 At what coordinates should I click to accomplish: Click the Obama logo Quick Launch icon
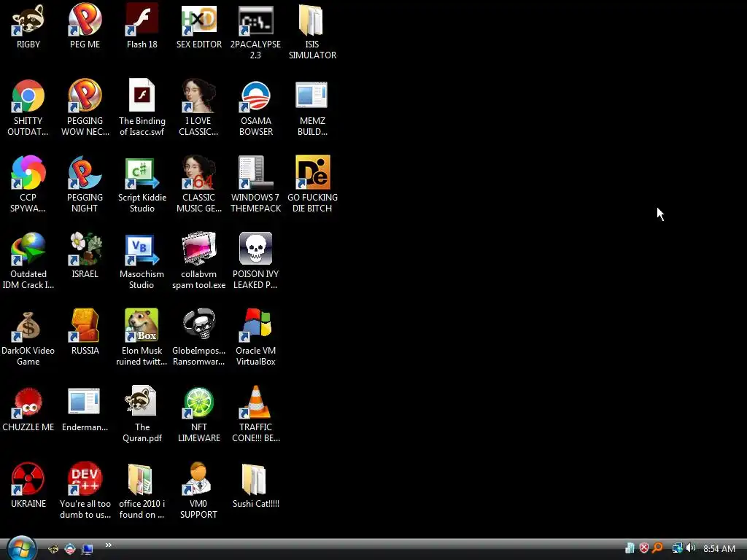click(x=70, y=549)
